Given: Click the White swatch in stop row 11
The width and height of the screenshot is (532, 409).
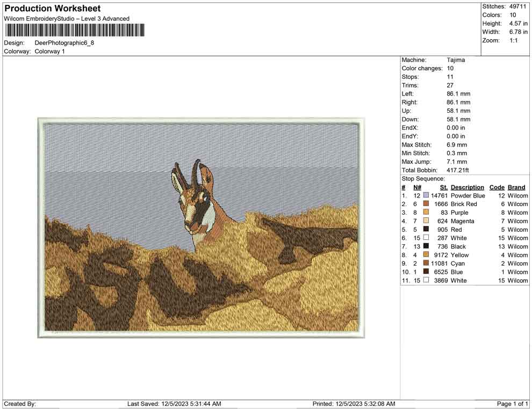Looking at the screenshot, I should 426,280.
